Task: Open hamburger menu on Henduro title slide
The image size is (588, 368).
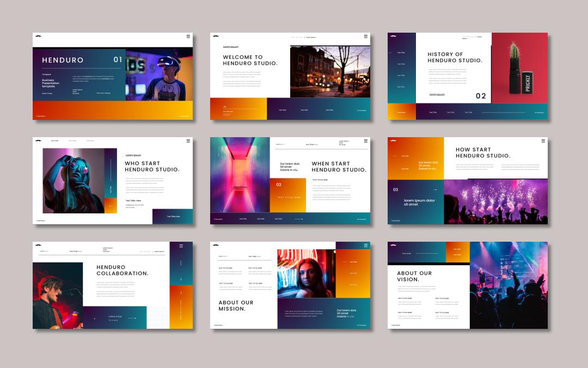Action: point(188,36)
